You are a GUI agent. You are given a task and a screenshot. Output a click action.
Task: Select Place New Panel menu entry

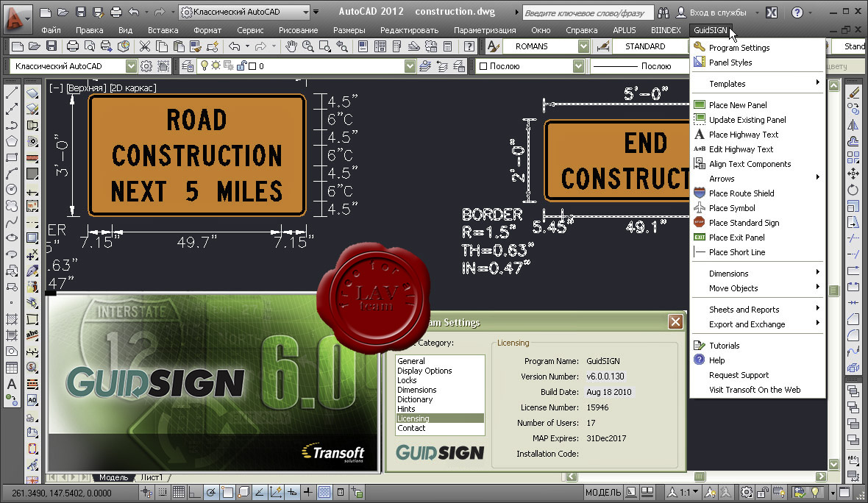click(x=757, y=104)
